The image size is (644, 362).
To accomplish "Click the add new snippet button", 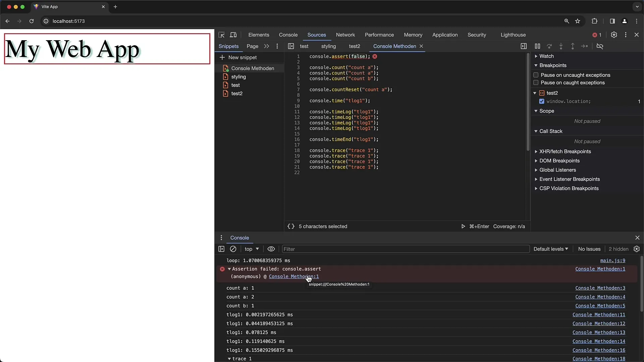I will [239, 57].
